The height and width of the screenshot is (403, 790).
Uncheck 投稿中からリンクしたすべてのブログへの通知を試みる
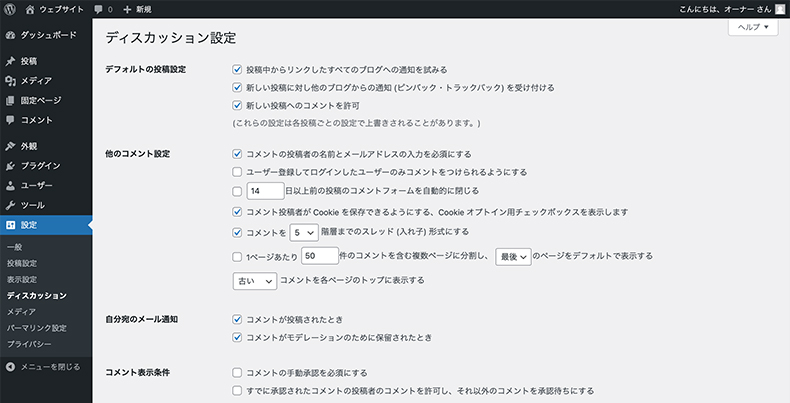coord(237,70)
